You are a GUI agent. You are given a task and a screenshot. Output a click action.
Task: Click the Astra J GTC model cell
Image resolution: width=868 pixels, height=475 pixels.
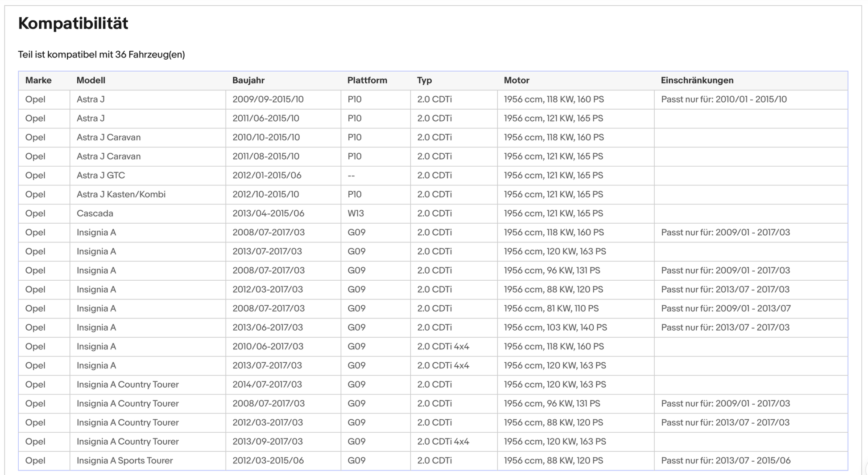click(148, 176)
